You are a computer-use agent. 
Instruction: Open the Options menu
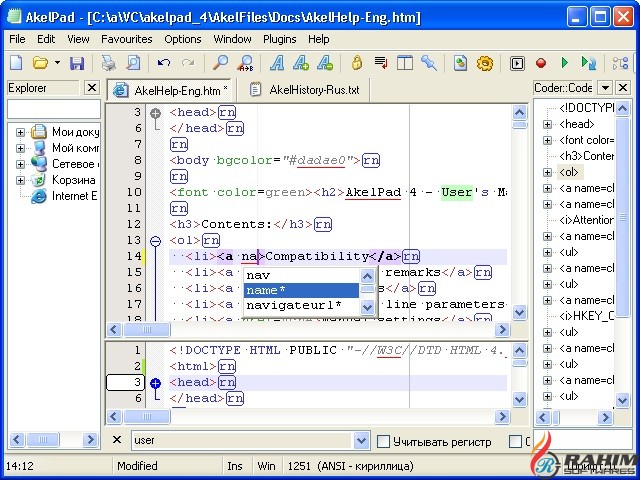[182, 39]
